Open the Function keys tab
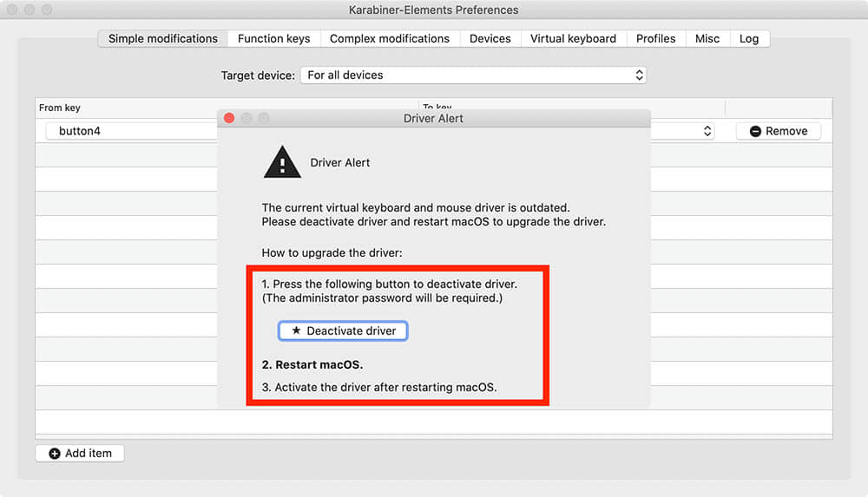Screen dimensions: 868x497 pyautogui.click(x=274, y=39)
